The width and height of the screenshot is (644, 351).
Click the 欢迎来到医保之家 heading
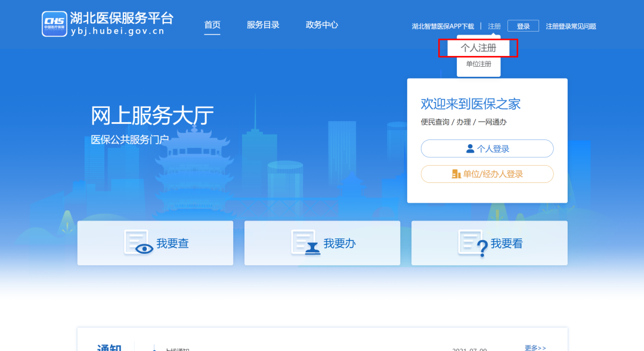[x=470, y=104]
